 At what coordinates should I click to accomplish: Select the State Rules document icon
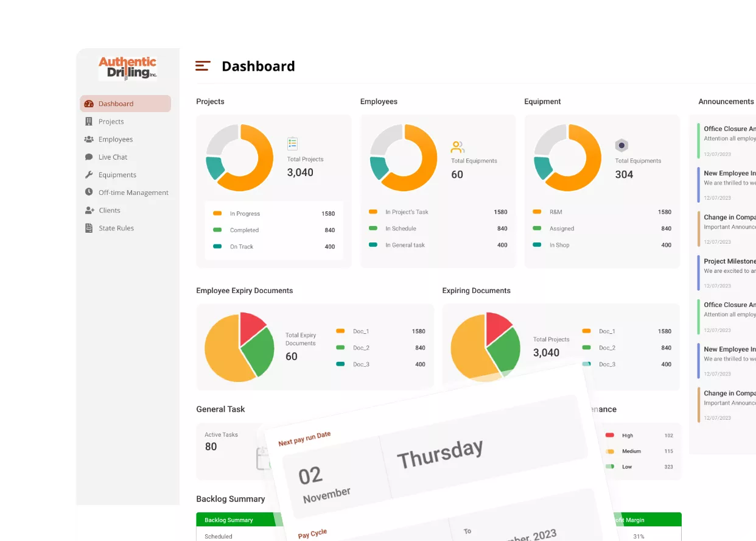tap(88, 228)
